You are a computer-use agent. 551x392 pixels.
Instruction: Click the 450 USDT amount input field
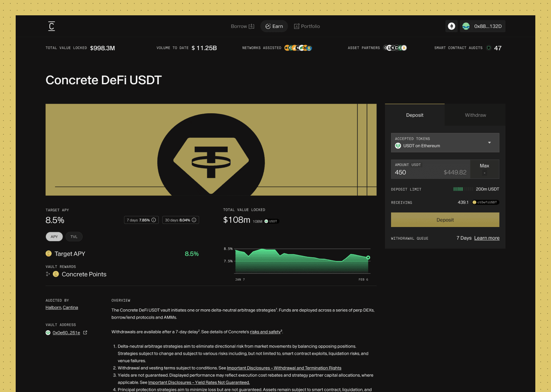click(x=406, y=172)
